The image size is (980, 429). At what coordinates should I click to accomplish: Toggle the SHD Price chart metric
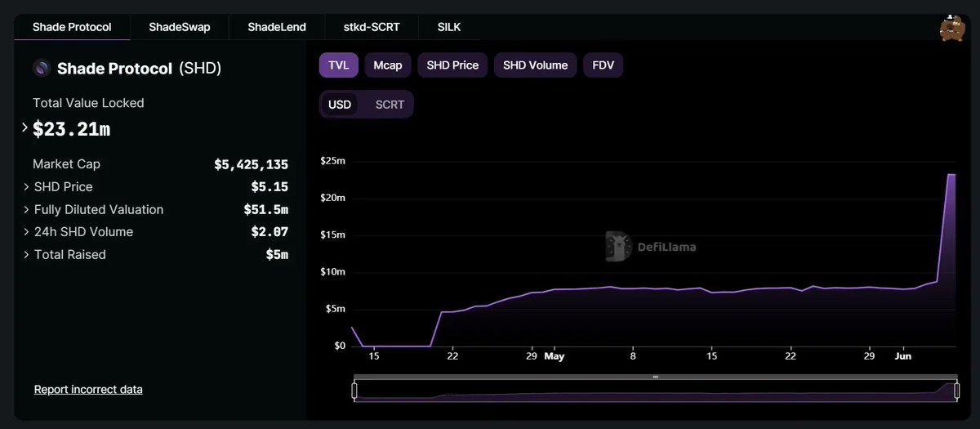coord(452,65)
